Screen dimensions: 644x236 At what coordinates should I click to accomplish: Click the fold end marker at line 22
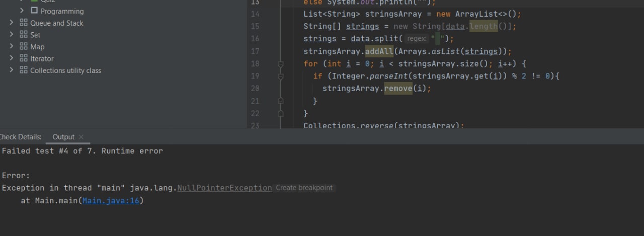pos(281,114)
